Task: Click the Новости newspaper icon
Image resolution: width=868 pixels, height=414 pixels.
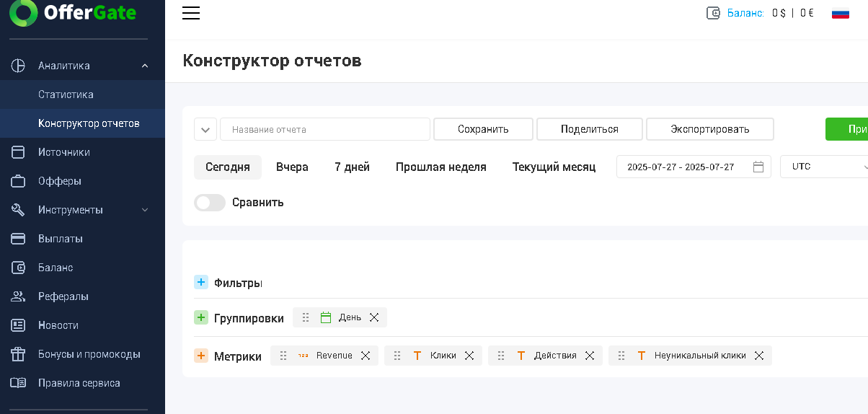Action: pyautogui.click(x=18, y=325)
